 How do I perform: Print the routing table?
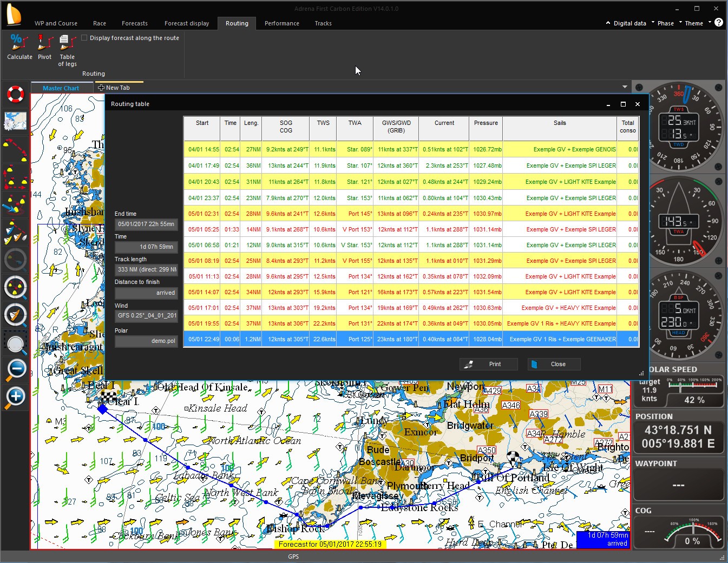pyautogui.click(x=488, y=364)
